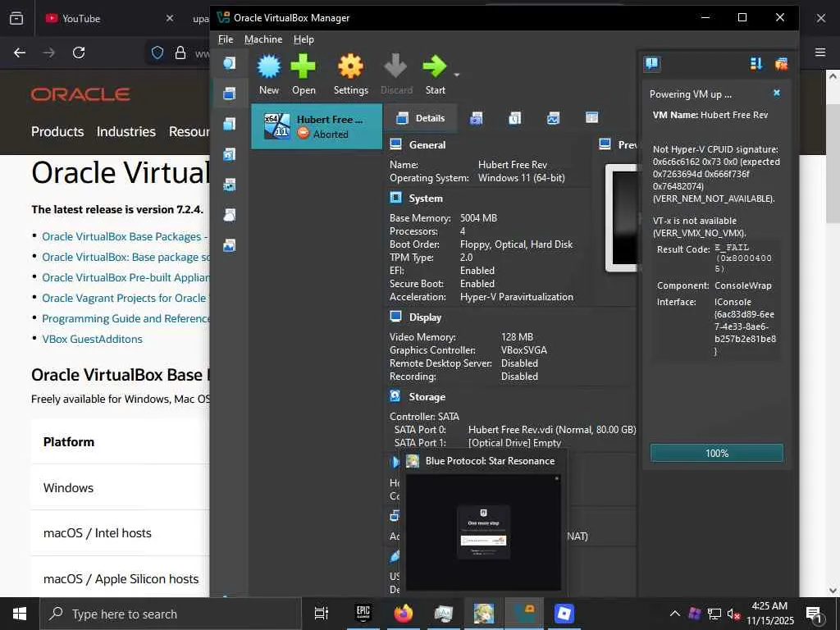This screenshot has width=840, height=630.
Task: Click the red Aborted status icon
Action: tap(304, 134)
